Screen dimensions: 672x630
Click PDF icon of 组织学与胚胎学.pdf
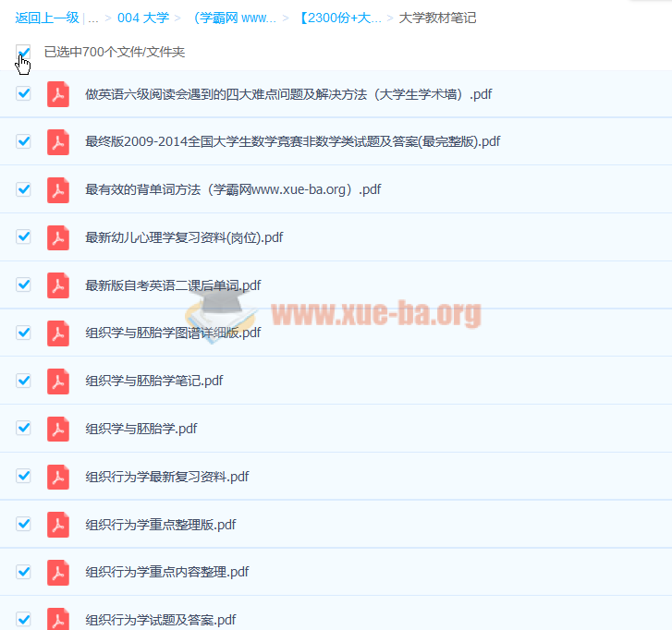(x=58, y=429)
